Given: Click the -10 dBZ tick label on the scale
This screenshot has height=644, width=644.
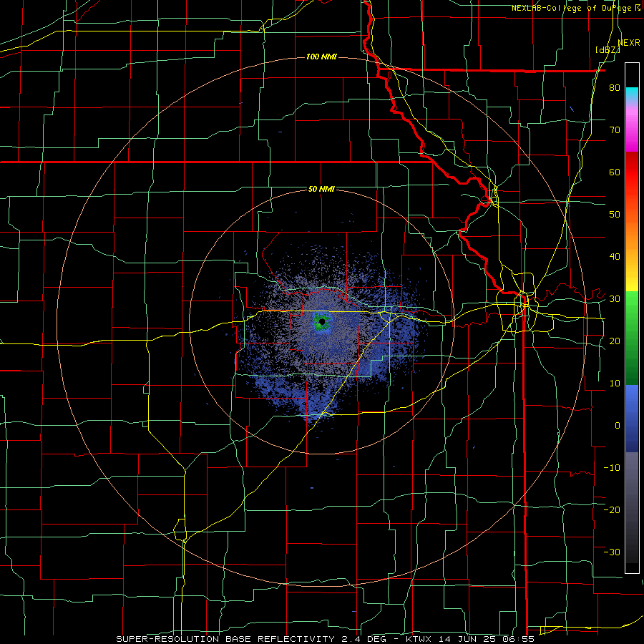Looking at the screenshot, I should click(x=612, y=468).
